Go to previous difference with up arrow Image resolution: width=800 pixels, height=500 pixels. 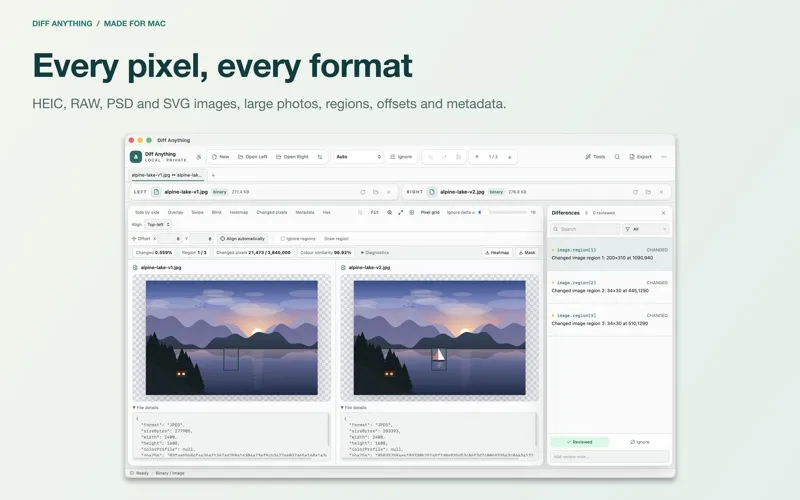477,157
